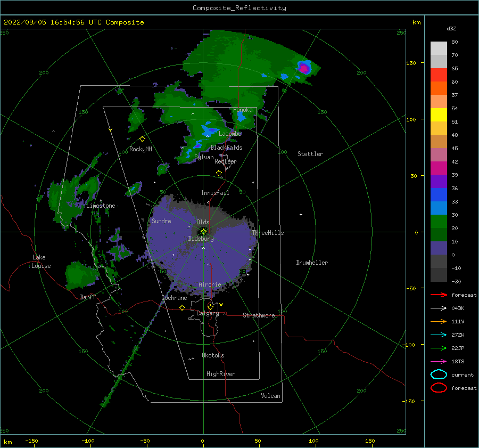Select the red forecast arrow in legend

[x=439, y=295]
